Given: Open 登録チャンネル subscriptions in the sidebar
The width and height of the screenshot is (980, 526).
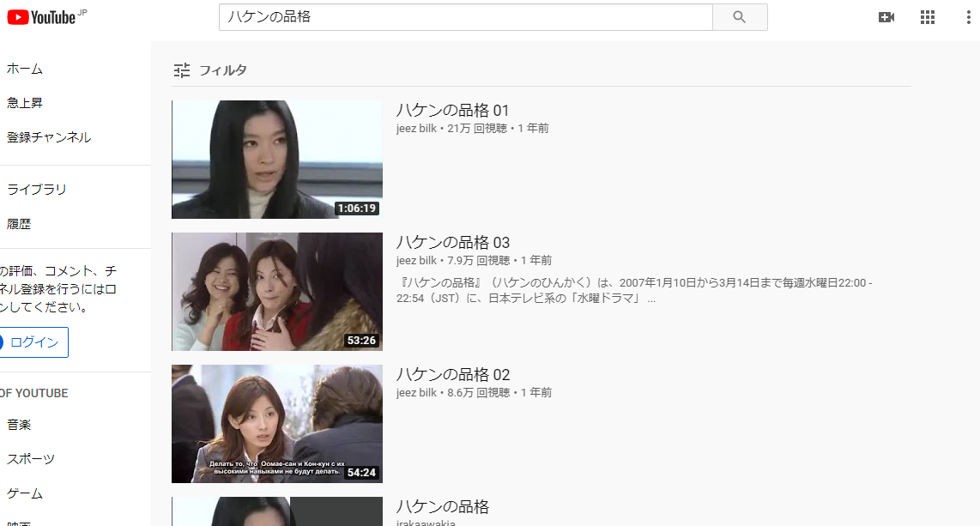Looking at the screenshot, I should coord(49,137).
